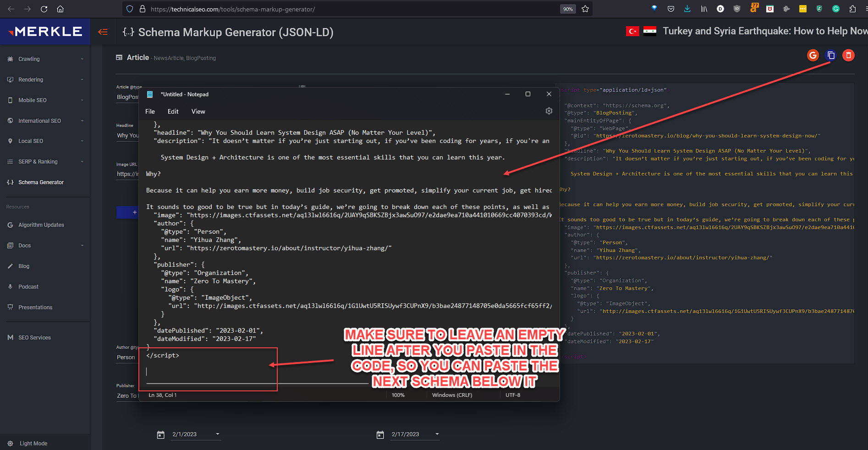The height and width of the screenshot is (450, 868).
Task: Open the modified date calendar icon
Action: [x=380, y=434]
